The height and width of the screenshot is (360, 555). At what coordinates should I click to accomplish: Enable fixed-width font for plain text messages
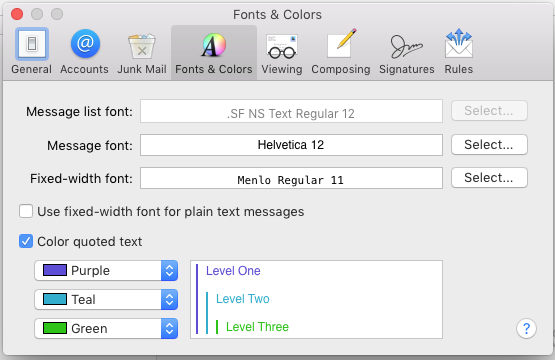pyautogui.click(x=26, y=211)
